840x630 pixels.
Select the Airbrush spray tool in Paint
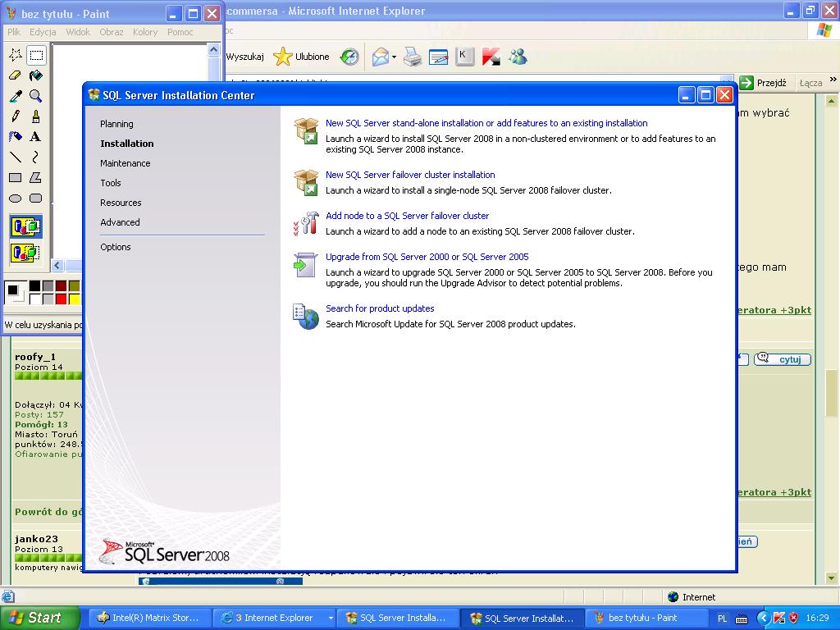[16, 137]
